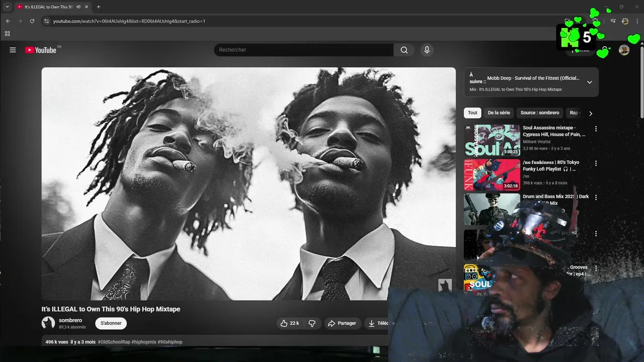The height and width of the screenshot is (362, 644).
Task: Go to the YouTube home logo
Action: (x=40, y=50)
